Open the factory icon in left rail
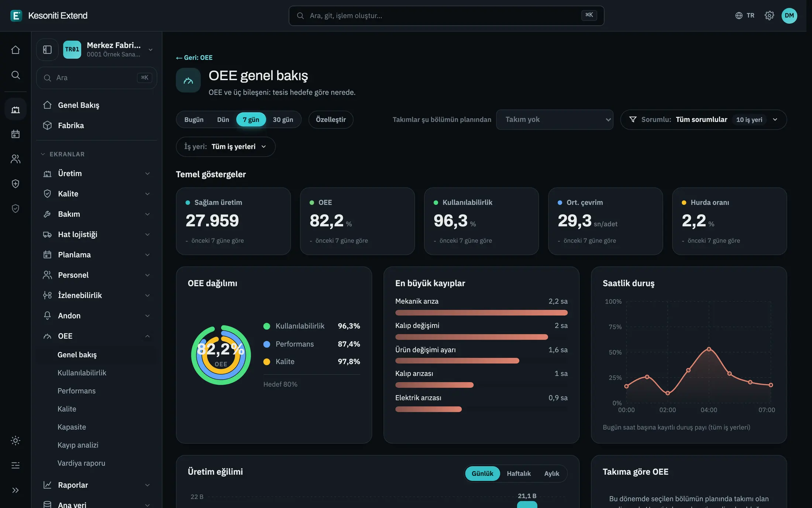This screenshot has height=508, width=812. click(x=16, y=109)
